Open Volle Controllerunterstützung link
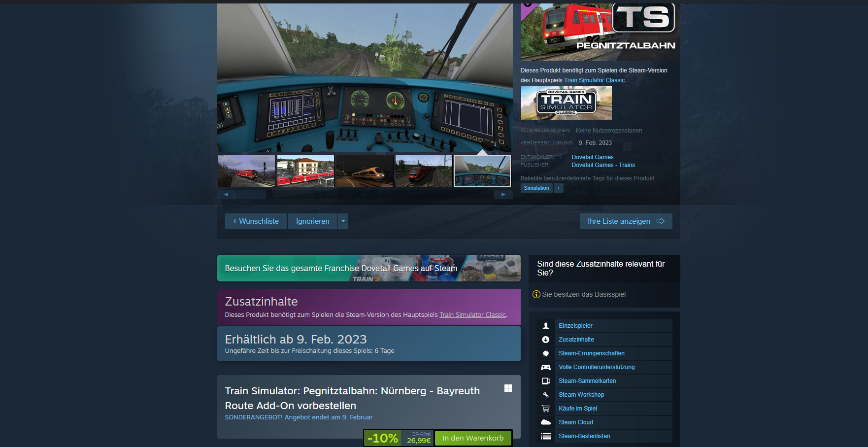Image resolution: width=868 pixels, height=447 pixels. [x=597, y=367]
